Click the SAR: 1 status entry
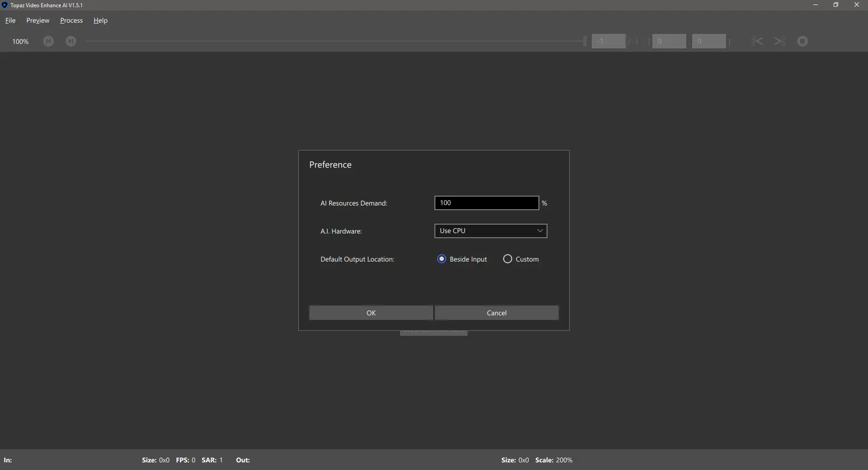The width and height of the screenshot is (868, 470). coord(212,460)
